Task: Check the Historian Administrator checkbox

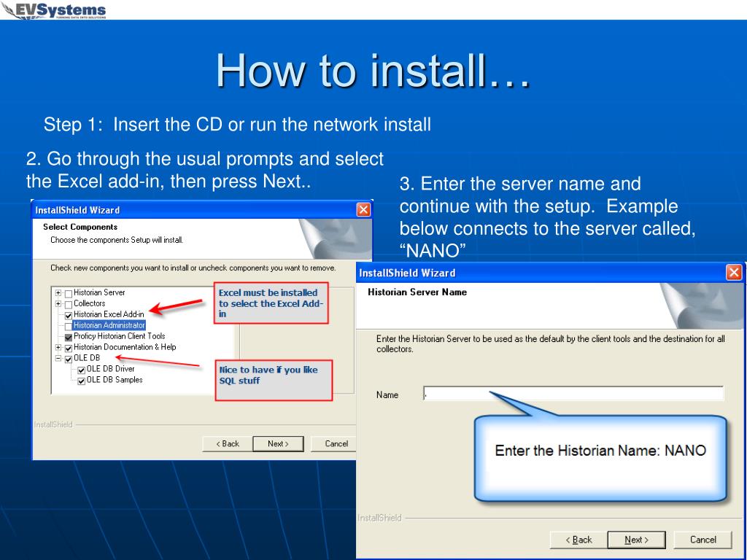Action: (x=69, y=326)
